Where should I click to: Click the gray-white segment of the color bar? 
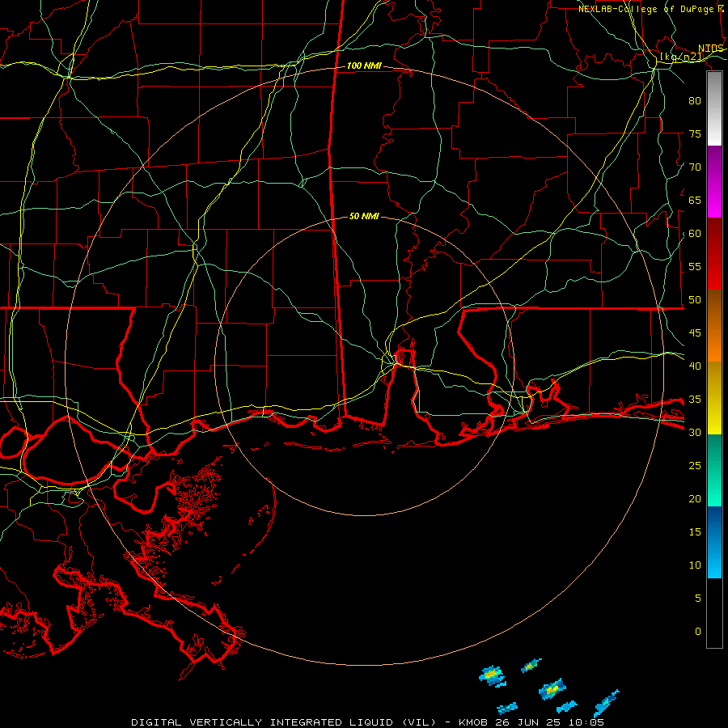[x=714, y=108]
